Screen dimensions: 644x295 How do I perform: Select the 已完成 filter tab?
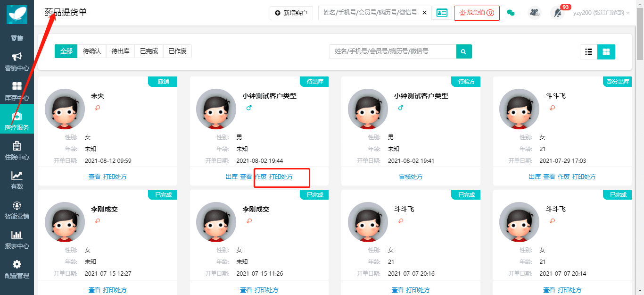(x=149, y=51)
